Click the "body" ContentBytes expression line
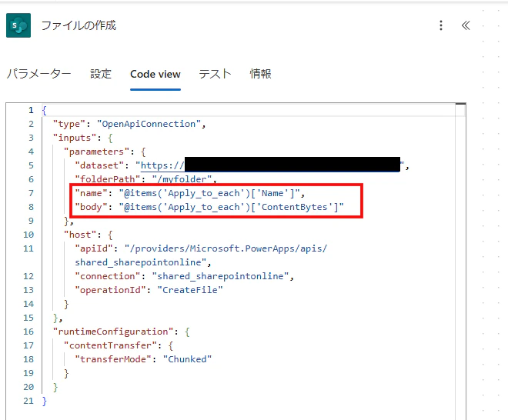 (209, 207)
